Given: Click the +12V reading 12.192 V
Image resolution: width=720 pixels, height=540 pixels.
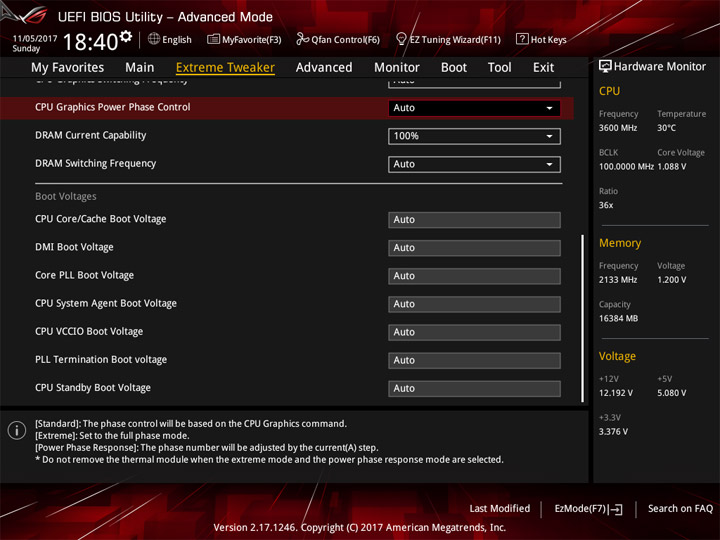Looking at the screenshot, I should pyautogui.click(x=616, y=394).
